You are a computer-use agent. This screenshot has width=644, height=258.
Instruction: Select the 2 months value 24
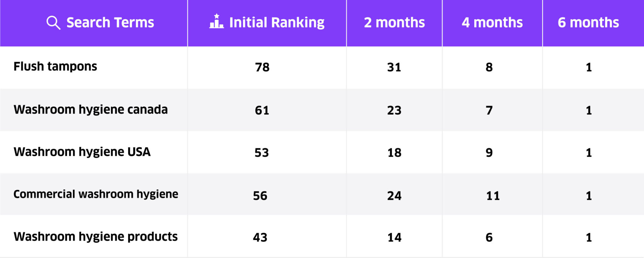point(394,196)
